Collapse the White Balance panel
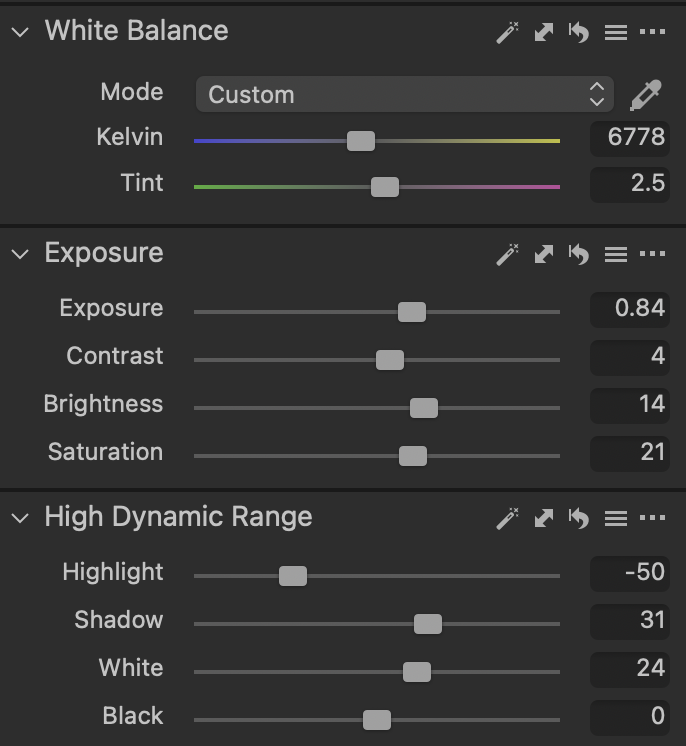The image size is (686, 746). point(19,32)
